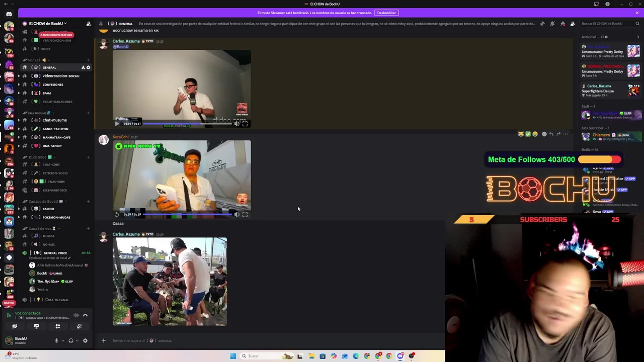Toggle notification settings bell icon
The height and width of the screenshot is (362, 644).
[552, 24]
